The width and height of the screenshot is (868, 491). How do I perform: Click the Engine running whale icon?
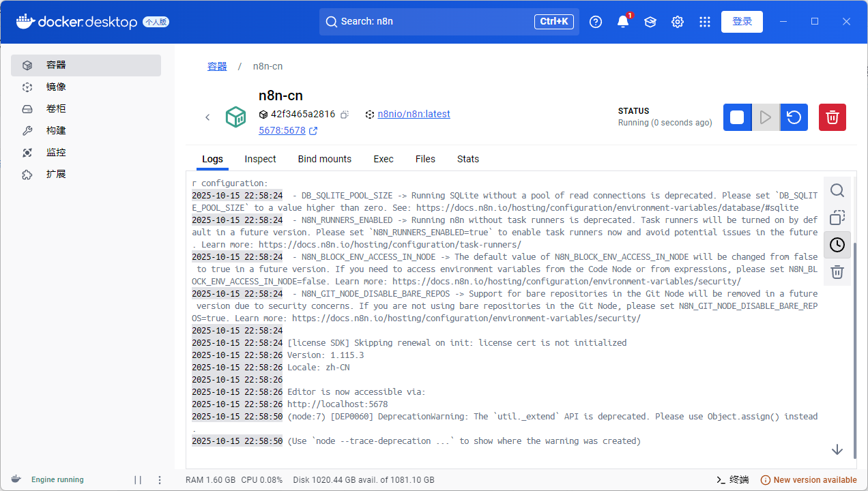pyautogui.click(x=16, y=479)
